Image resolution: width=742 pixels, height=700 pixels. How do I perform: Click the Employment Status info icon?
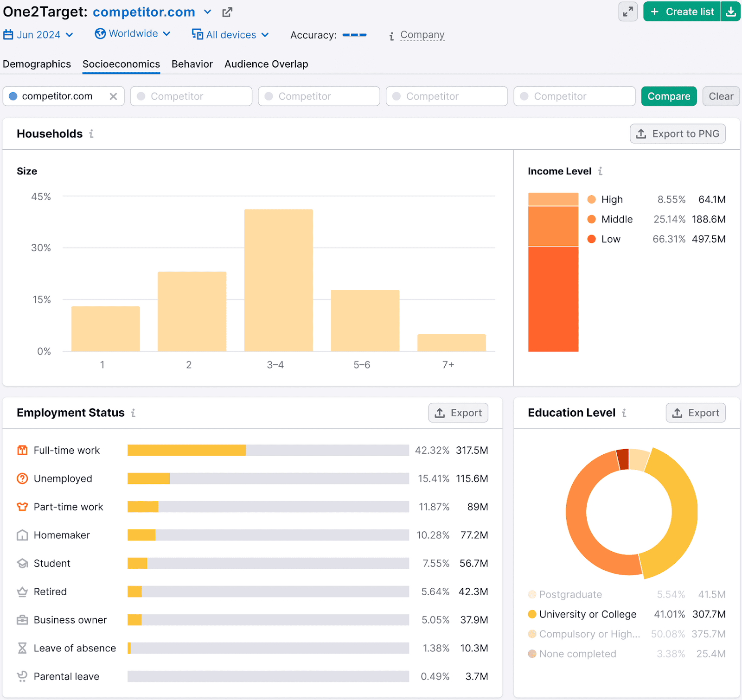133,413
